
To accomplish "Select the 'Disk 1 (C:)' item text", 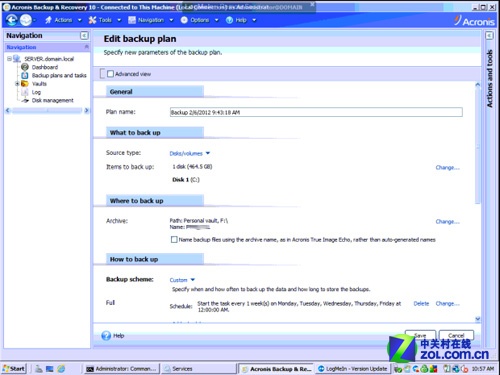I will pyautogui.click(x=186, y=180).
